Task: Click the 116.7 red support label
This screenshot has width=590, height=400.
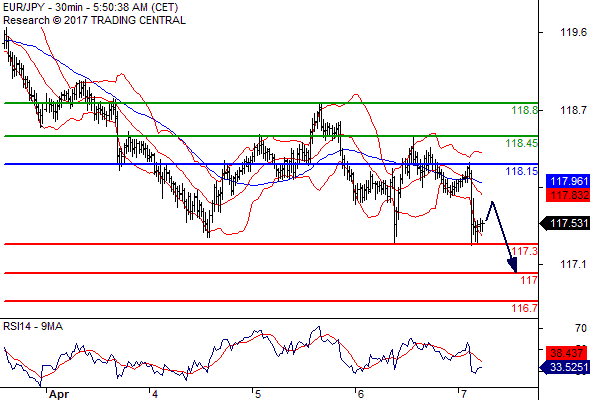Action: click(x=525, y=308)
